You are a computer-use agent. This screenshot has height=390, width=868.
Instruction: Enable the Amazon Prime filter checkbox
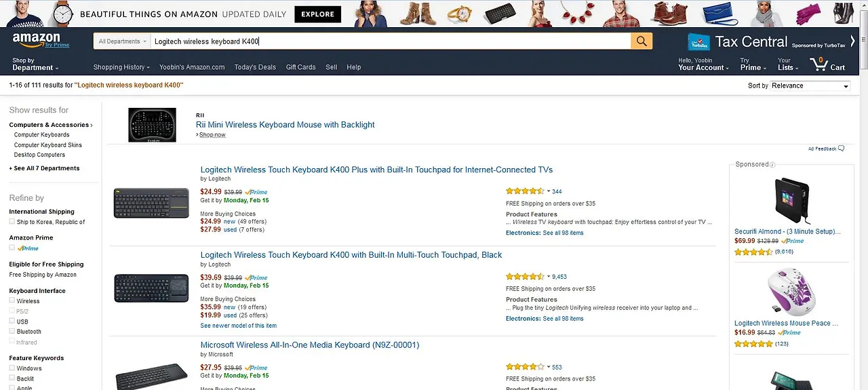click(12, 248)
